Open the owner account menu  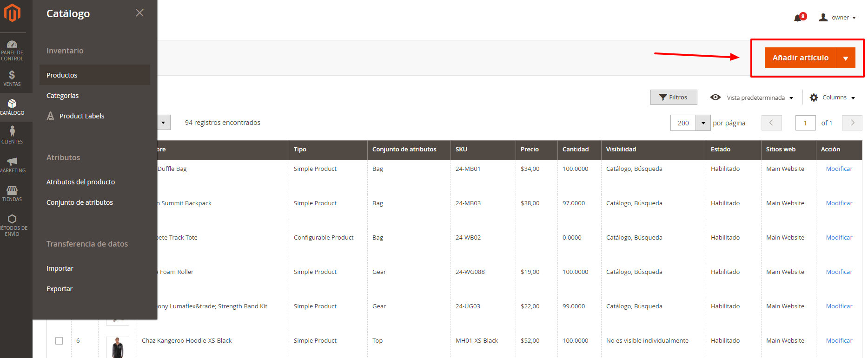(x=837, y=18)
